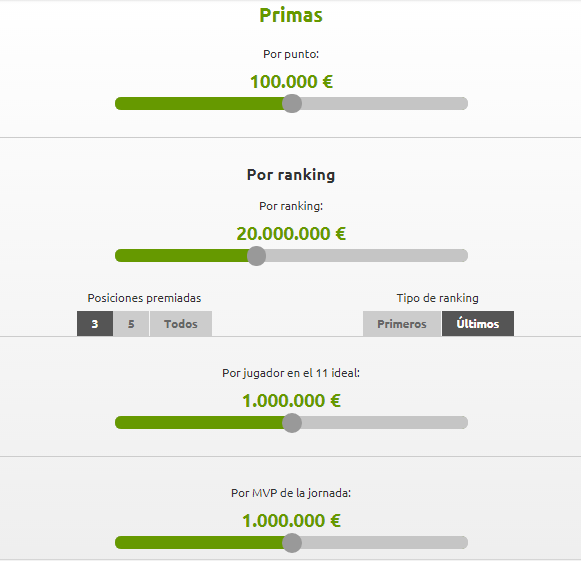Select 3 posiciones premiadas
The width and height of the screenshot is (581, 561).
coord(95,324)
